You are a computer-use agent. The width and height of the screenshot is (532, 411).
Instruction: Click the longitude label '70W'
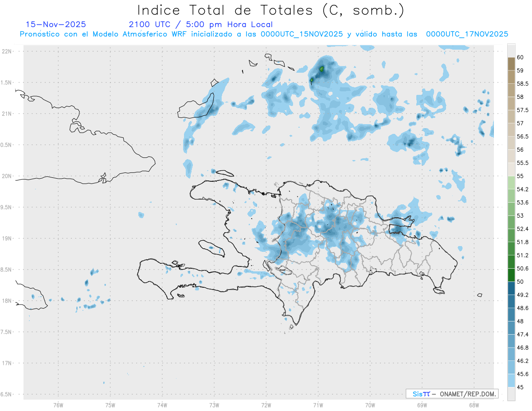click(370, 405)
